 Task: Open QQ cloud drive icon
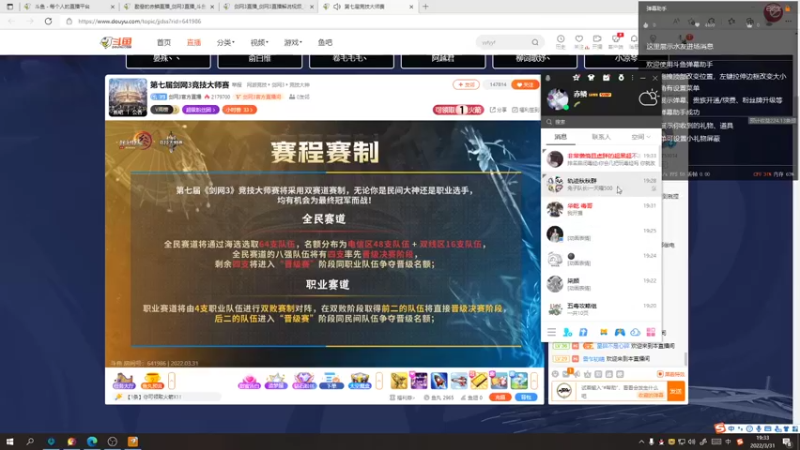click(x=635, y=332)
